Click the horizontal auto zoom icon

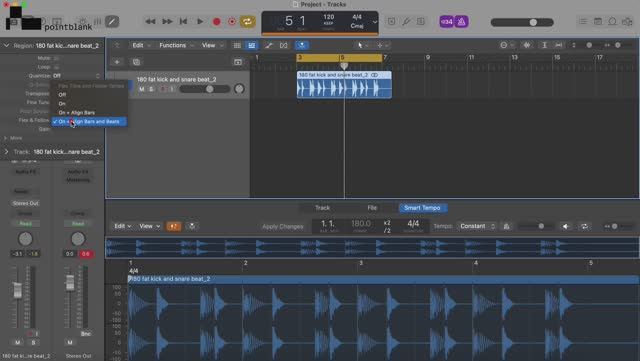558,45
